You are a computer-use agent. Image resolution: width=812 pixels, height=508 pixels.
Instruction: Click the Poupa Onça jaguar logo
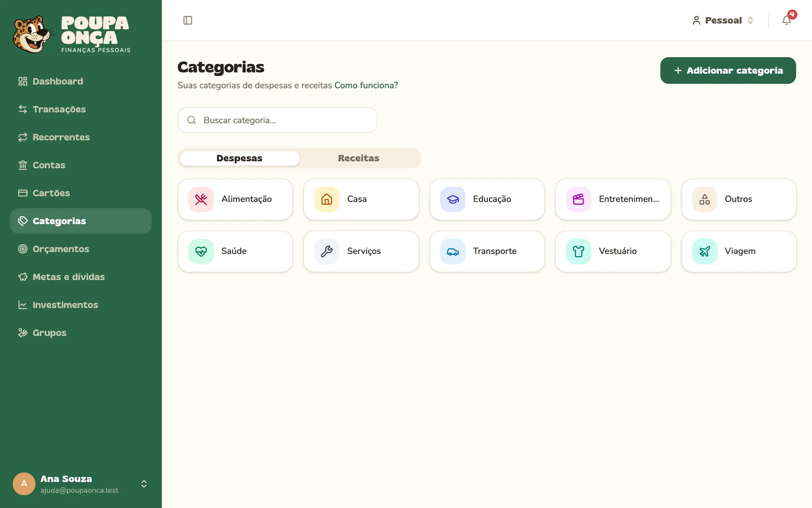[34, 34]
